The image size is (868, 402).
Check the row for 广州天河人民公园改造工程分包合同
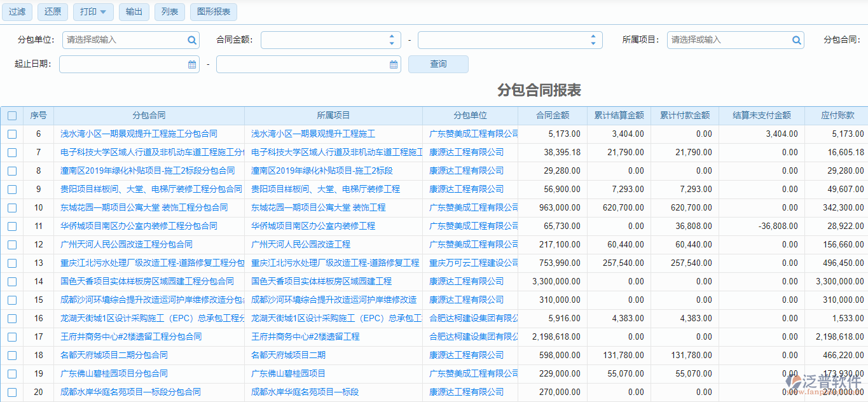[11, 244]
